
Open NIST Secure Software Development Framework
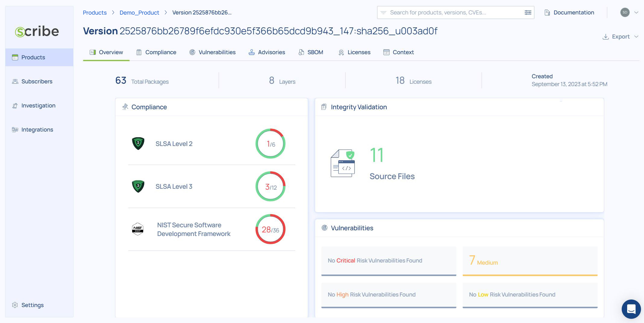211,229
